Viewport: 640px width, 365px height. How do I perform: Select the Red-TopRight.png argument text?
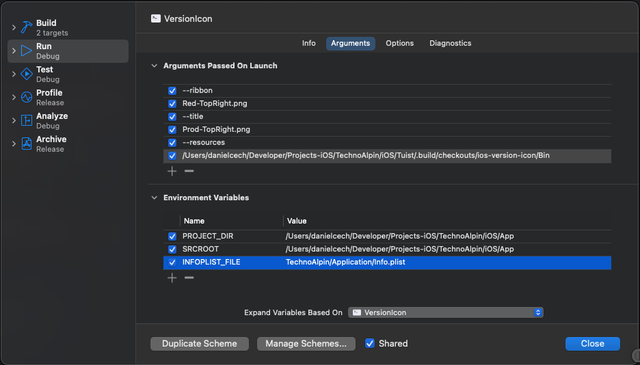click(x=215, y=103)
